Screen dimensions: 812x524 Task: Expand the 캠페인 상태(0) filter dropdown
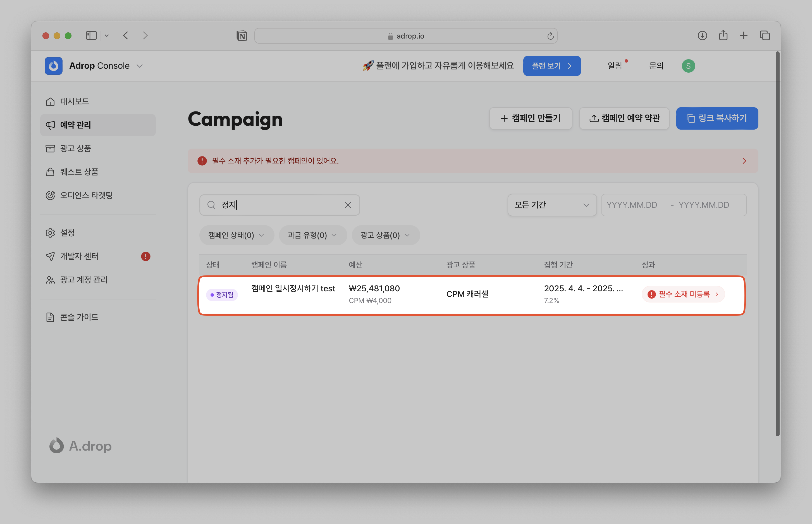[x=237, y=235]
